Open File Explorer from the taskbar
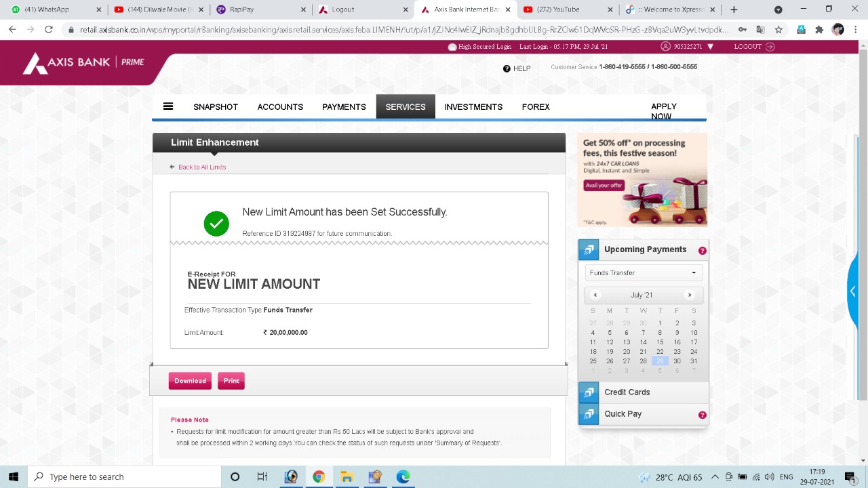Screen dimensions: 868x488 (347, 476)
